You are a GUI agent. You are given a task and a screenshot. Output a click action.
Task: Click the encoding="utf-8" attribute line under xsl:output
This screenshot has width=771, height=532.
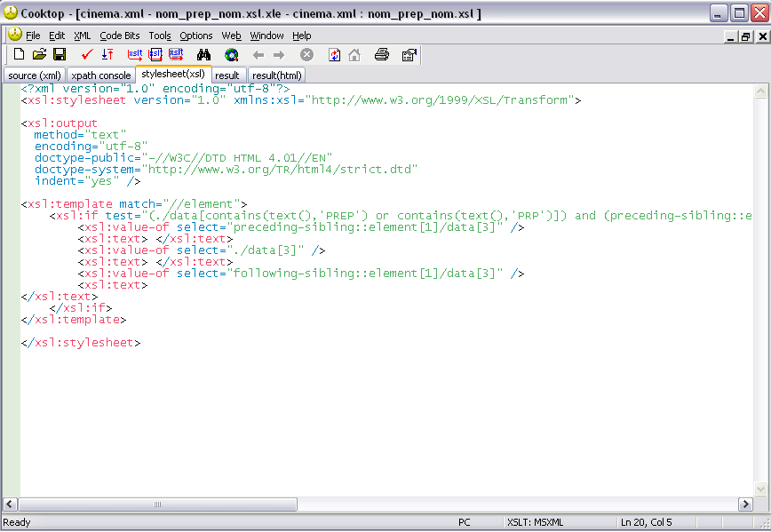click(91, 147)
